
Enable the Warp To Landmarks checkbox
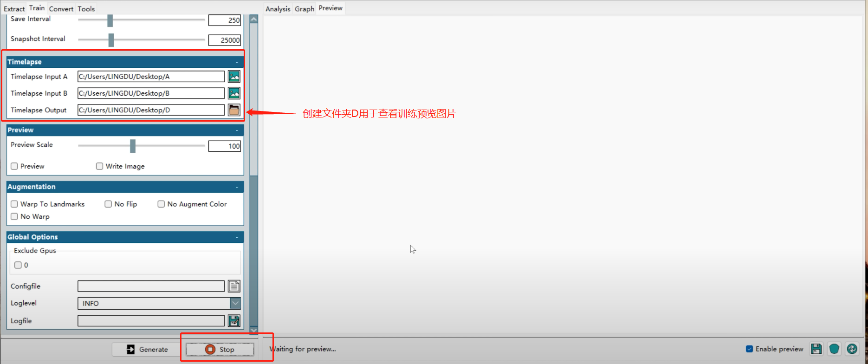tap(14, 204)
